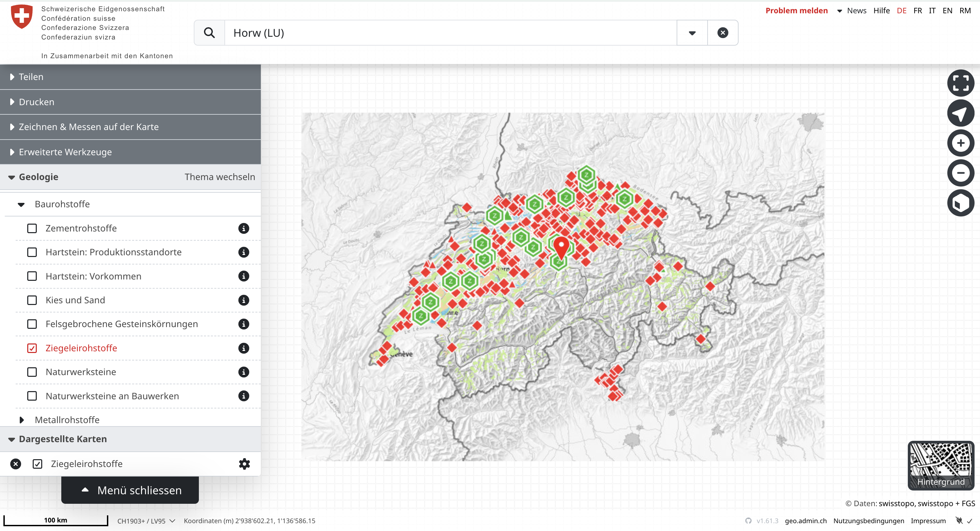Show info for Felsgebrochene Gesteinskörnungen
Screen dimensions: 980x531
pyautogui.click(x=243, y=324)
